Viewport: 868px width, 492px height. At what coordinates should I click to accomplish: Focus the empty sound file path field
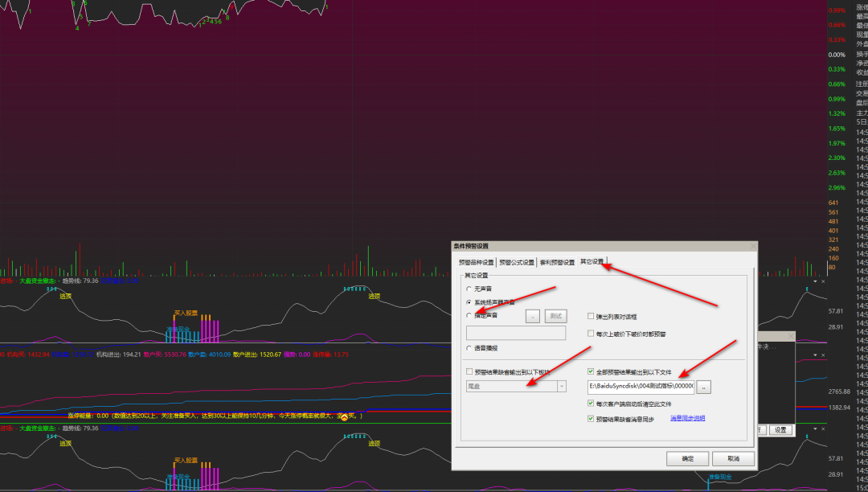coord(516,333)
